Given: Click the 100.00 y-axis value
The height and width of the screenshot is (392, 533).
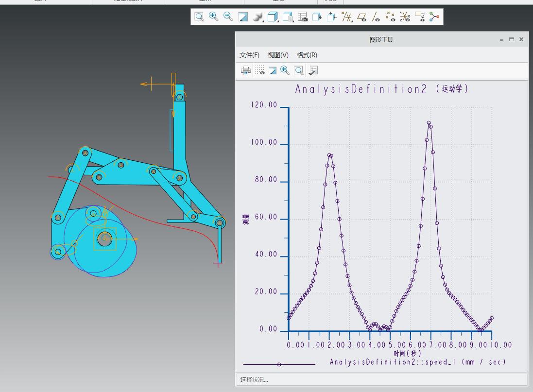Looking at the screenshot, I should (x=264, y=142).
